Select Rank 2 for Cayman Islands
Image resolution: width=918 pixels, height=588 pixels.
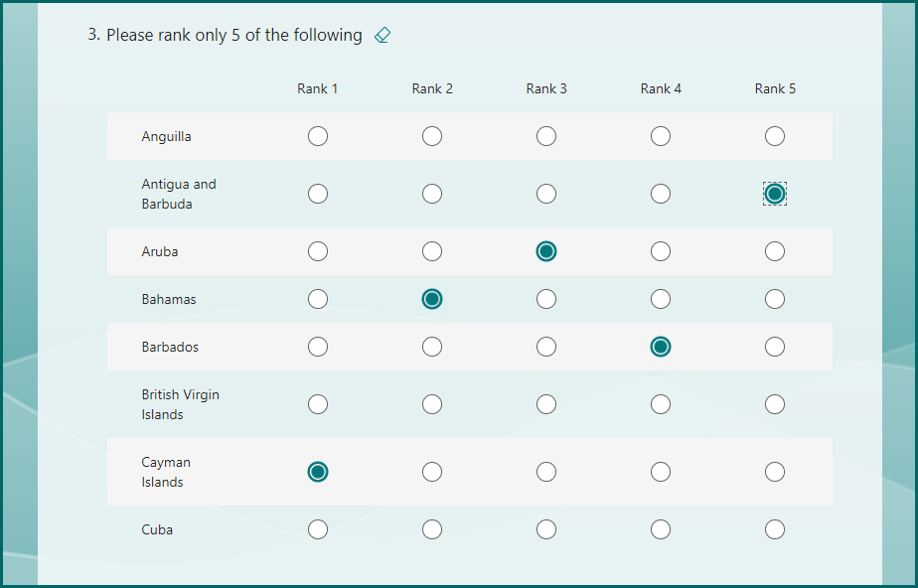tap(432, 472)
